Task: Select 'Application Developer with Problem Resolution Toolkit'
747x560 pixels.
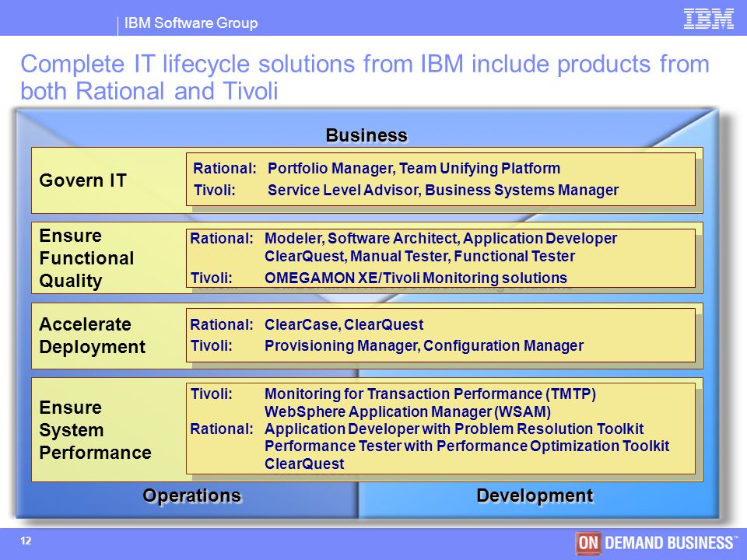Action: point(454,429)
